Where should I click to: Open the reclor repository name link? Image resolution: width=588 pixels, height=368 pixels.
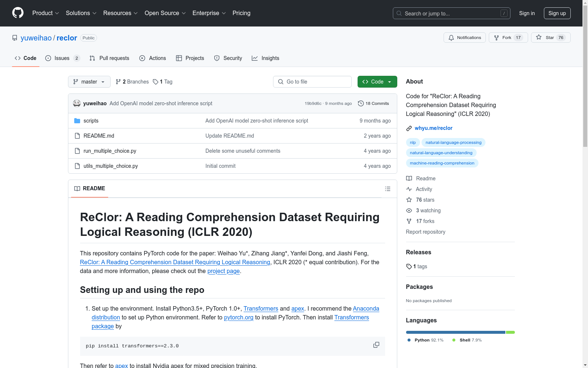[x=67, y=38]
